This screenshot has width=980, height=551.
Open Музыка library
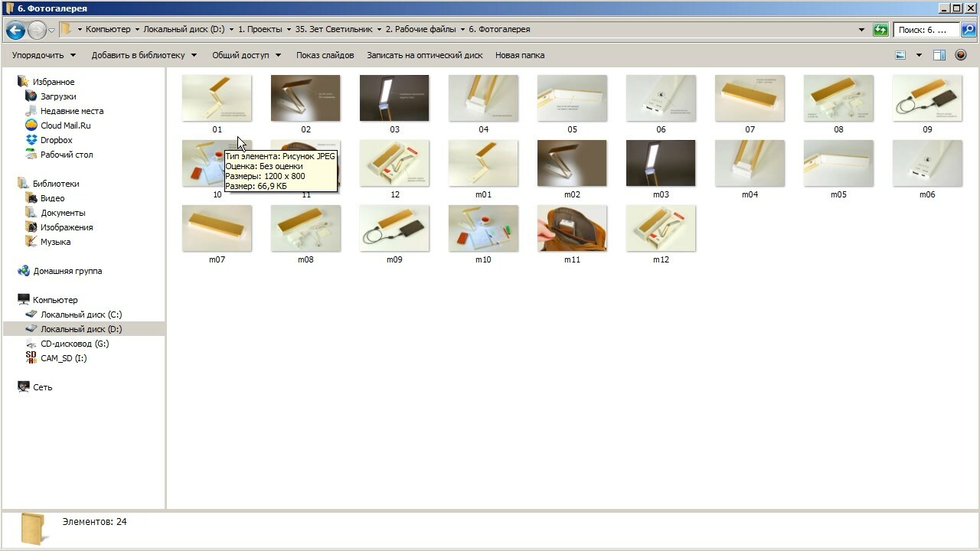tap(55, 242)
